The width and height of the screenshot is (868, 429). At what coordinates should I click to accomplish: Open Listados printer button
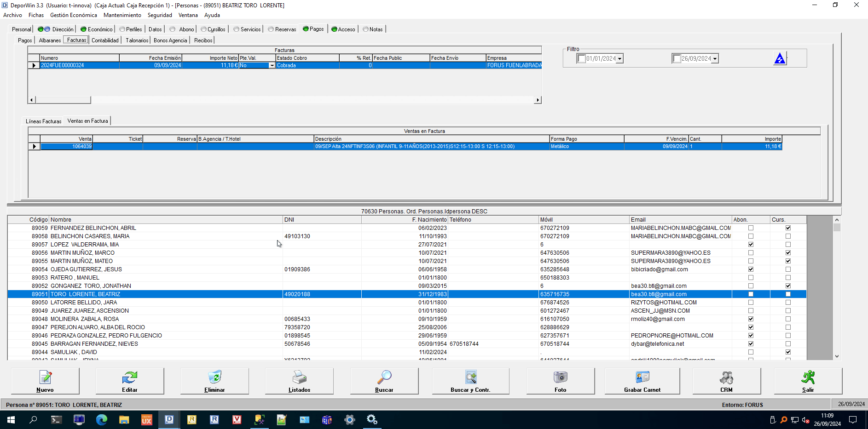click(299, 381)
